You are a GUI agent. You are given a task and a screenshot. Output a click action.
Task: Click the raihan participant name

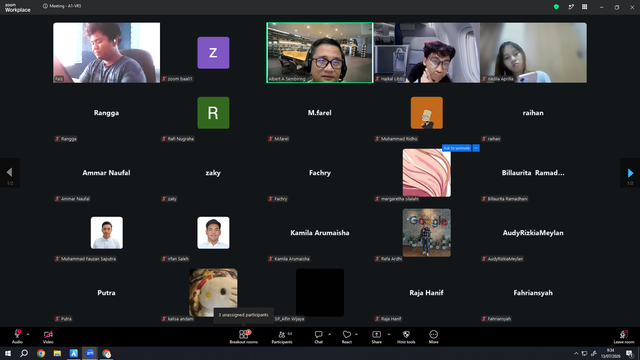click(x=533, y=113)
